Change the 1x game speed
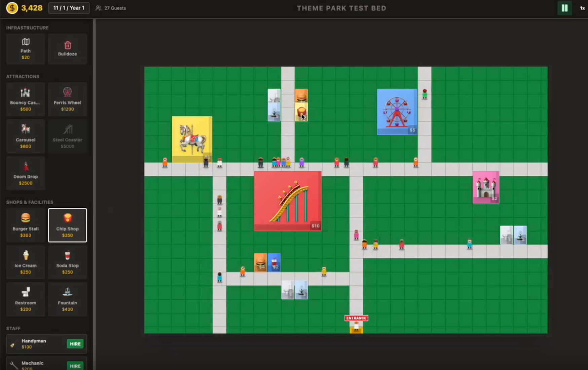This screenshot has width=588, height=370. pos(582,8)
